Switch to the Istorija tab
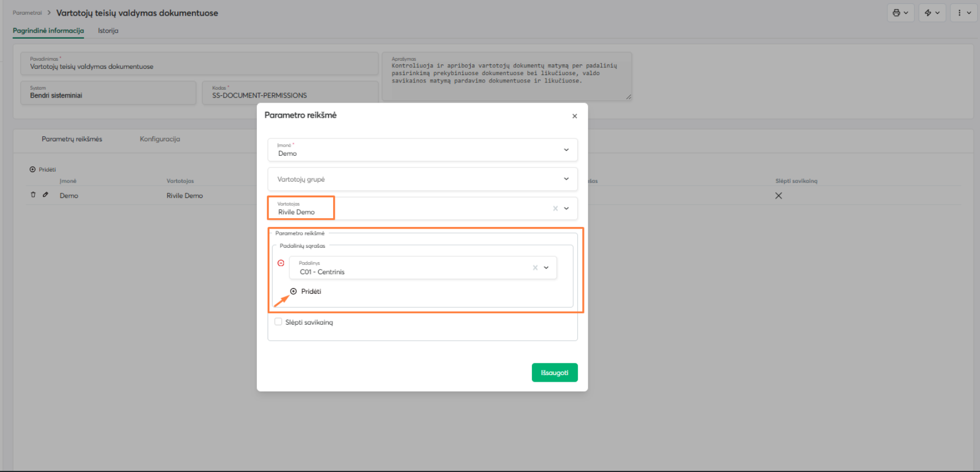980x472 pixels. [x=108, y=31]
